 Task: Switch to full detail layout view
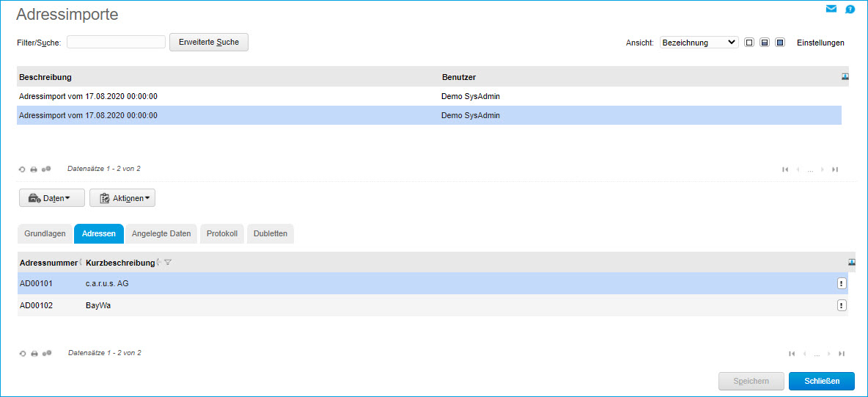point(780,43)
